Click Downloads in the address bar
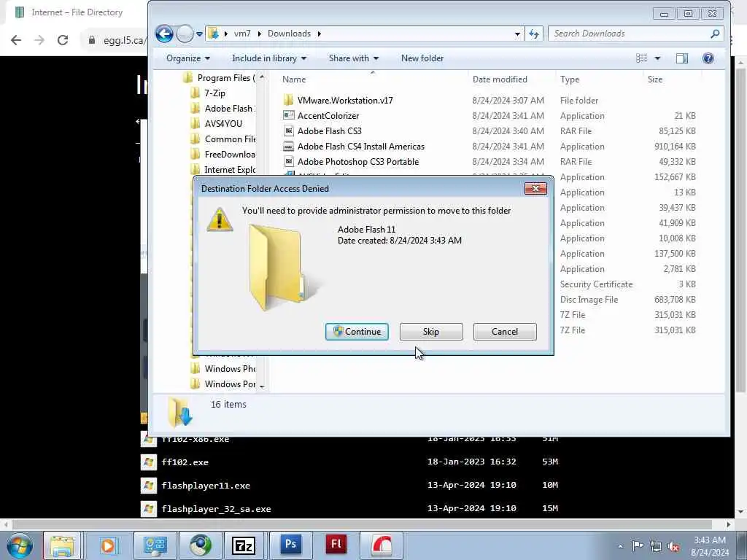Screen dimensions: 747x560 tap(289, 34)
